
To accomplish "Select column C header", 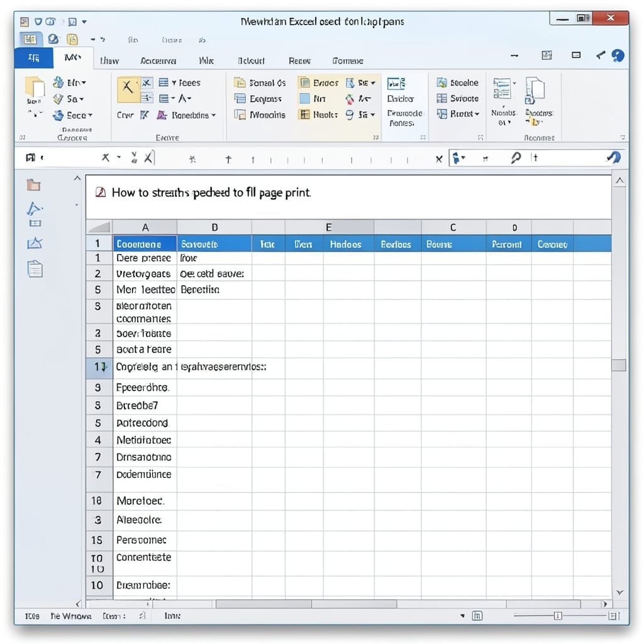I will (453, 227).
